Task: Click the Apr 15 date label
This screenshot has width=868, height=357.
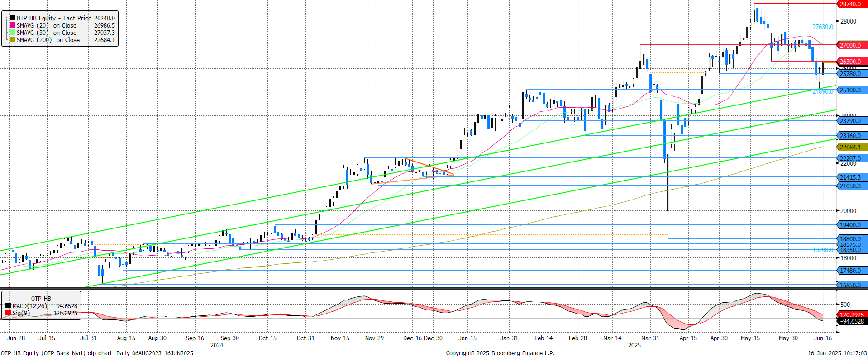Action: point(688,338)
